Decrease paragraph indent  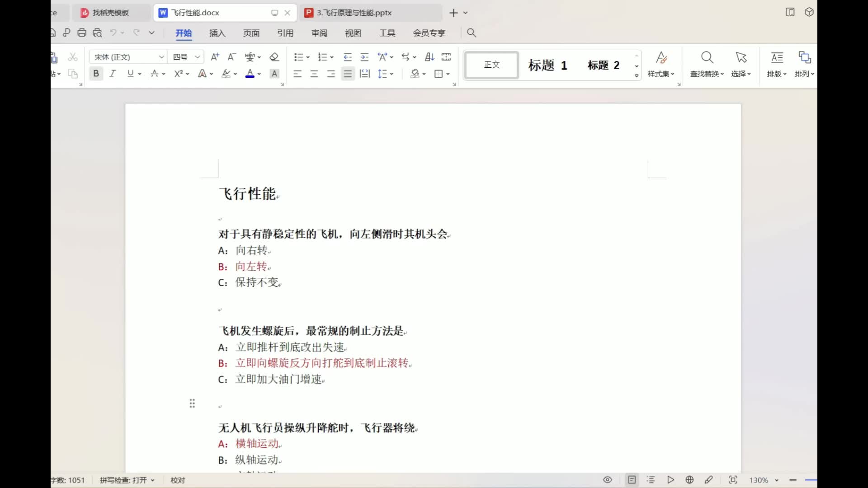(x=348, y=57)
